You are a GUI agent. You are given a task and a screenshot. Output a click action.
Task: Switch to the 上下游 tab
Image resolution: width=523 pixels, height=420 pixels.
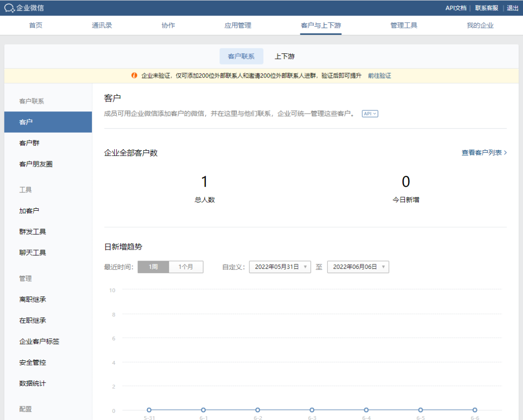point(285,56)
